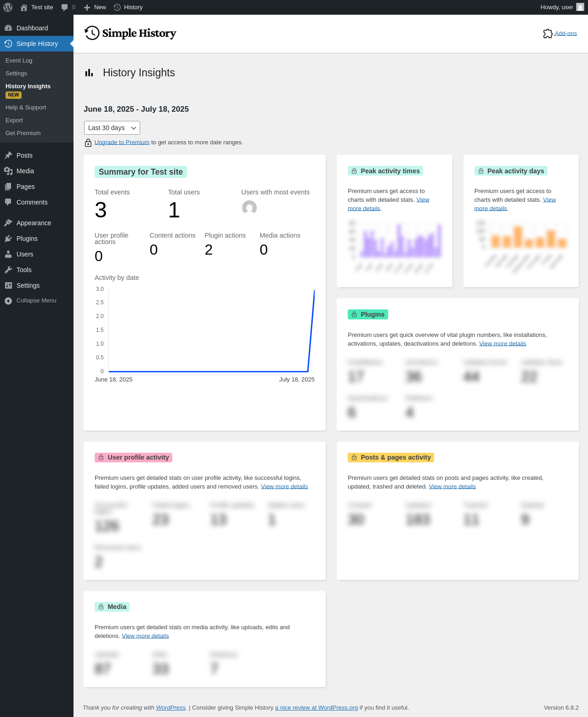Open the Last 30 days dropdown
The image size is (588, 717).
(112, 128)
